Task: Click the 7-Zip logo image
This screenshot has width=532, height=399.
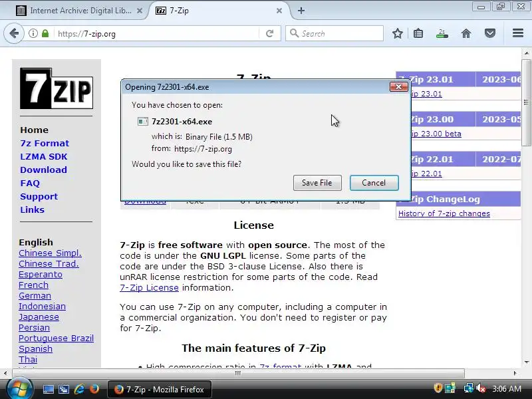Action: pyautogui.click(x=57, y=88)
